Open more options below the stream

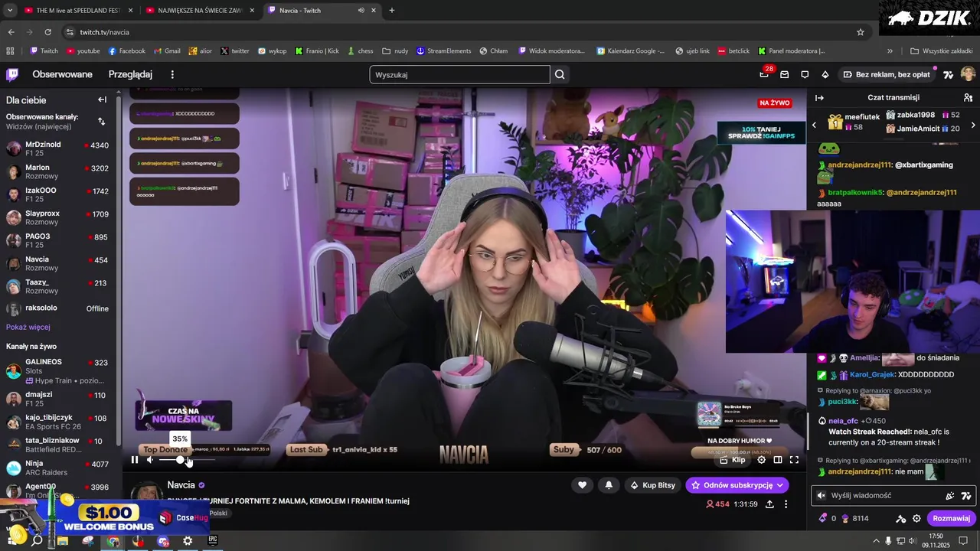(786, 504)
